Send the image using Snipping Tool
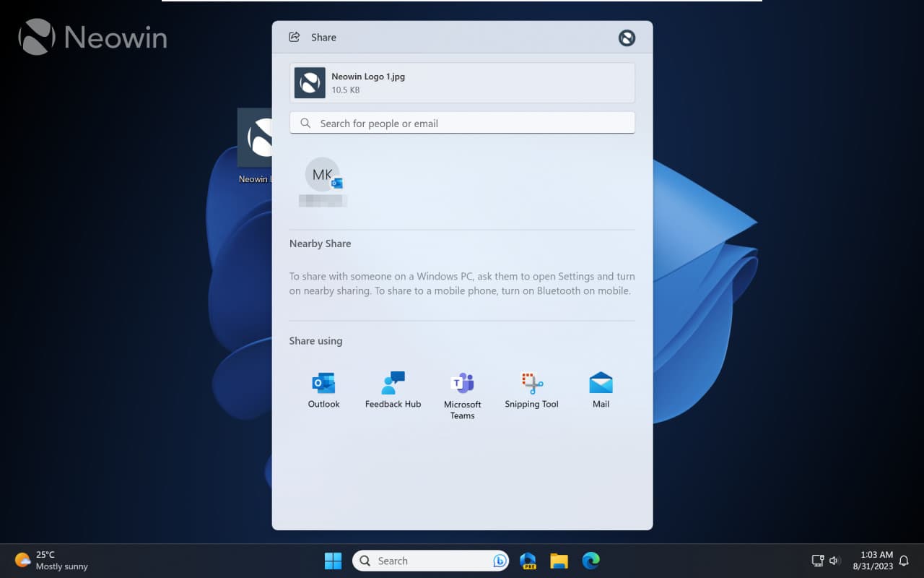The image size is (924, 578). tap(531, 388)
